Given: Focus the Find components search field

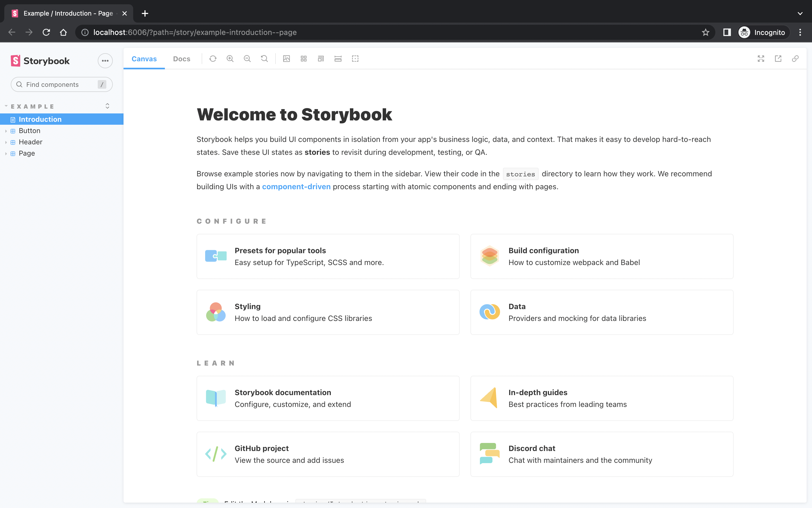Looking at the screenshot, I should click(x=62, y=84).
